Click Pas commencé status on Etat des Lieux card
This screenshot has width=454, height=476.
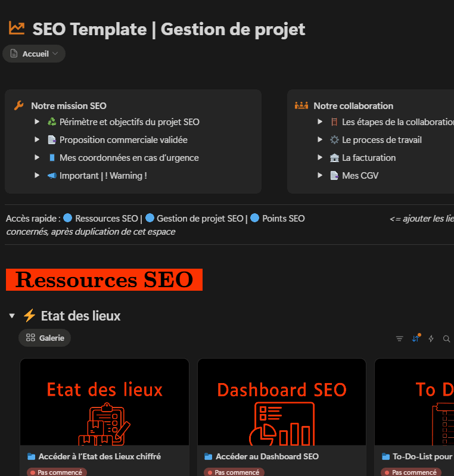point(57,472)
